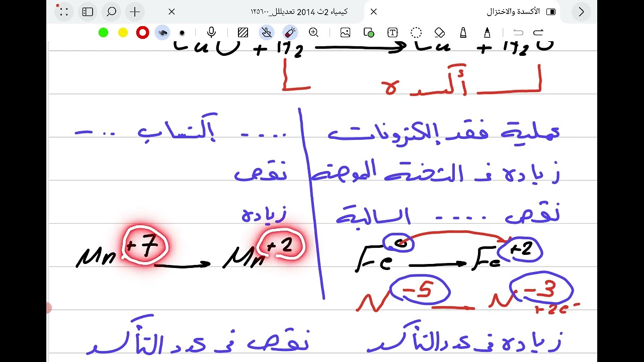Insert an image with picture icon
The height and width of the screenshot is (362, 644).
[345, 33]
